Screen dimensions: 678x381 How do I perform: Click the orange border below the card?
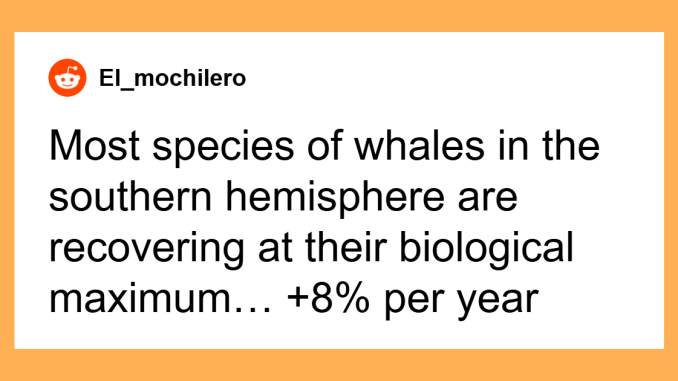[x=339, y=365]
